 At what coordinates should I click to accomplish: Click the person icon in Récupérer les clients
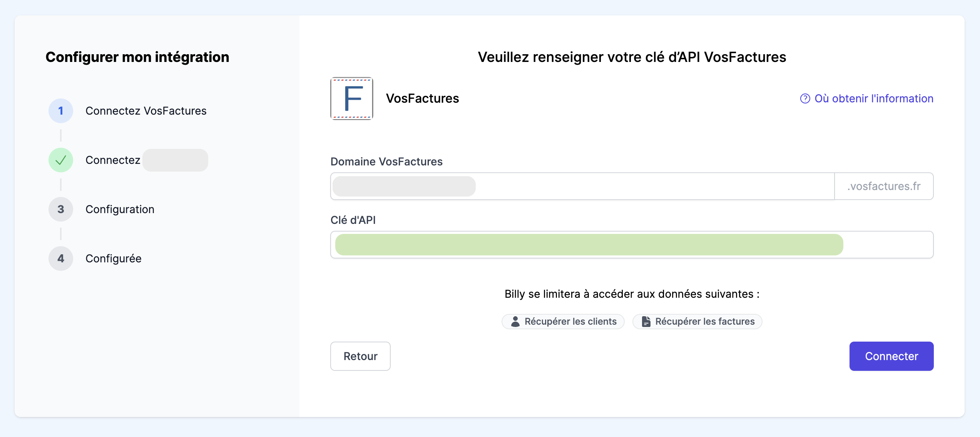pos(515,322)
